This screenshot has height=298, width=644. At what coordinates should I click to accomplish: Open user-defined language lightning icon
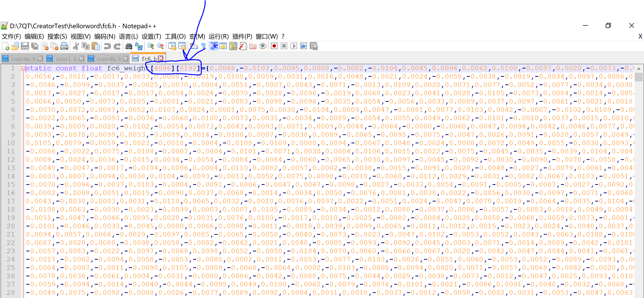(x=223, y=46)
